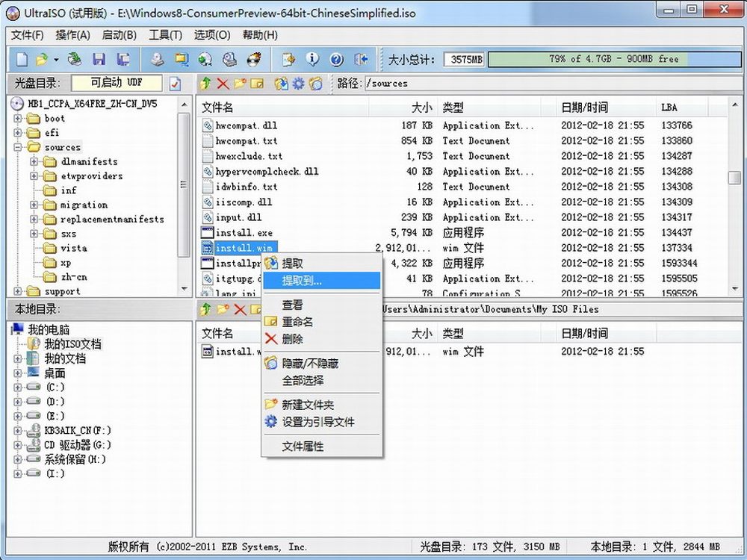The image size is (747, 560).
Task: Click the Save floppy disk icon
Action: (99, 59)
